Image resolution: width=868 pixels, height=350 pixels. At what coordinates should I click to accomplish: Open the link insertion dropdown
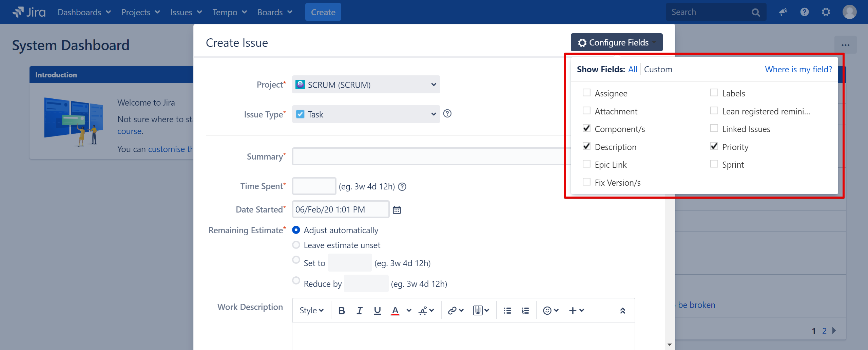(x=456, y=311)
